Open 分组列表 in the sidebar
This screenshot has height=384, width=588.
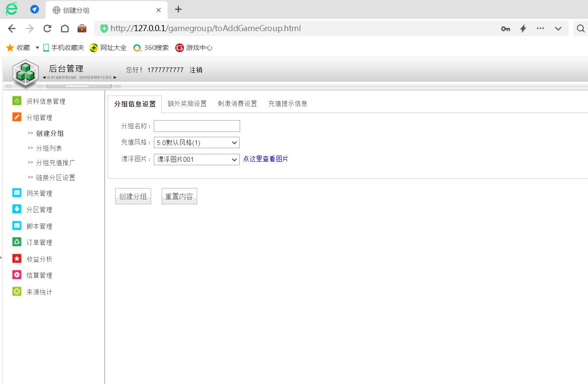click(49, 148)
